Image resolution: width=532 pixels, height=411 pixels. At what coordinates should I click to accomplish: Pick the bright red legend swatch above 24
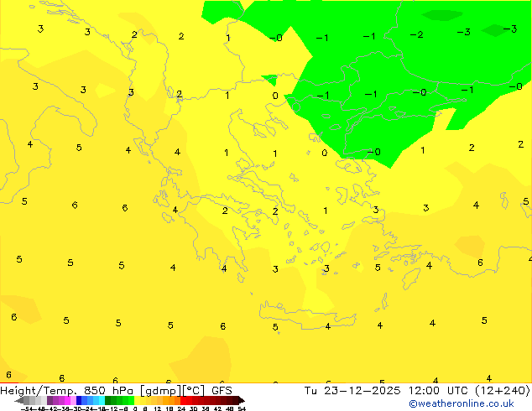tap(183, 400)
